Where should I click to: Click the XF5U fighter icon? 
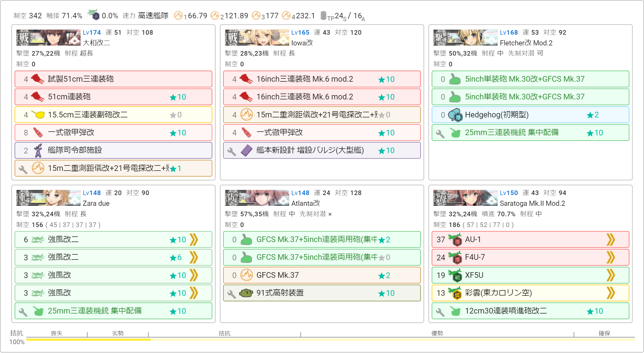pyautogui.click(x=455, y=275)
